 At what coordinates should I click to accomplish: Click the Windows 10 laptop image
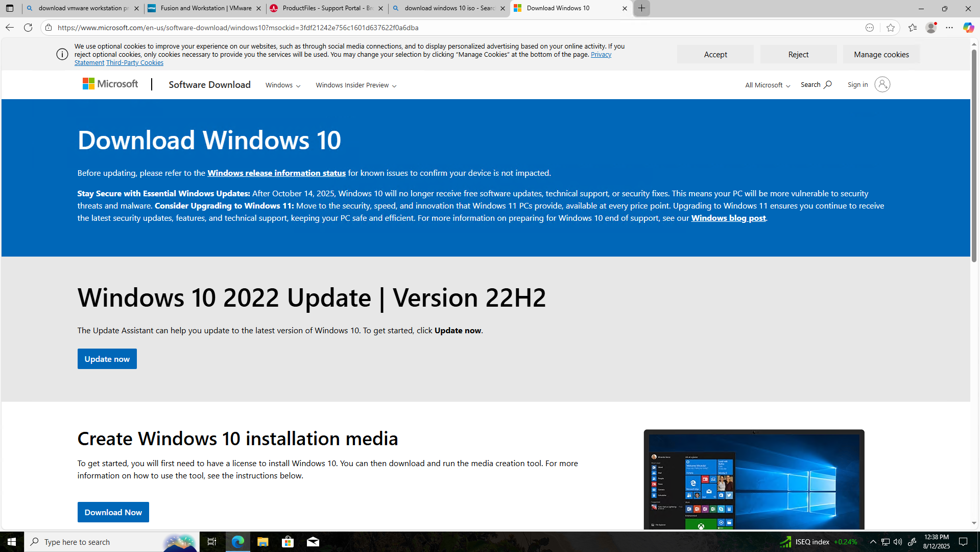tap(754, 479)
